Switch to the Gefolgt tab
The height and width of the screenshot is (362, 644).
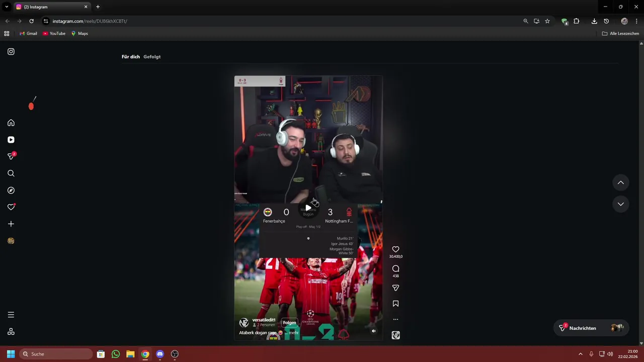click(152, 57)
